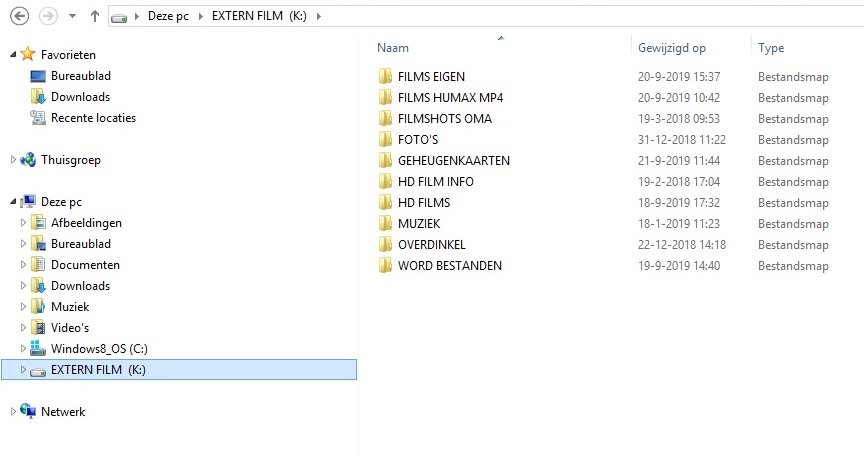Click the Documenten folder icon
This screenshot has width=864, height=456.
(x=38, y=264)
